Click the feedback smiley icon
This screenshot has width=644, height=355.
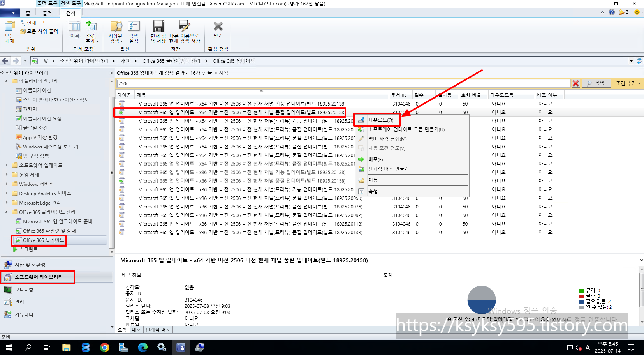[x=637, y=12]
